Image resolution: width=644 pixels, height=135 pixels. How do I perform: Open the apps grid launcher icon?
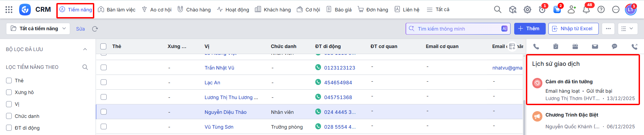click(9, 10)
